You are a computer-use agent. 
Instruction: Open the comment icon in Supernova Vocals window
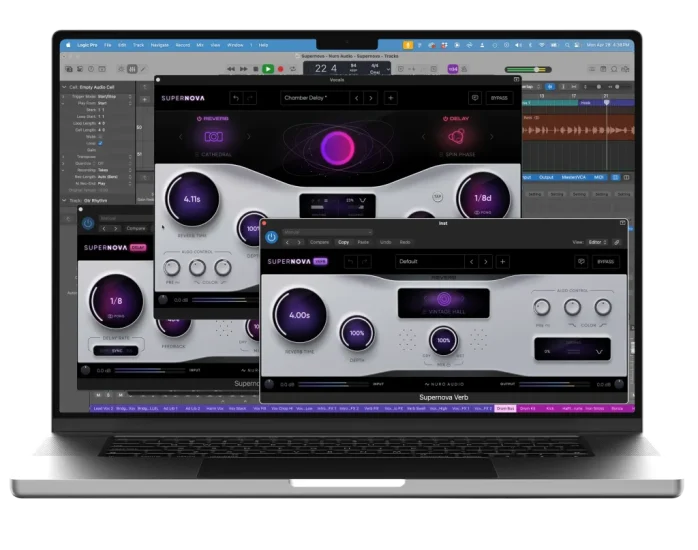475,98
